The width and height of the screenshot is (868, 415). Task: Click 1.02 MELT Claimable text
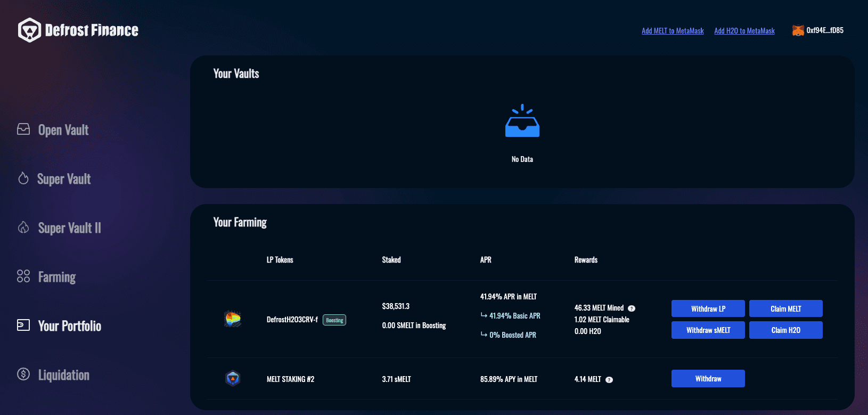tap(602, 320)
